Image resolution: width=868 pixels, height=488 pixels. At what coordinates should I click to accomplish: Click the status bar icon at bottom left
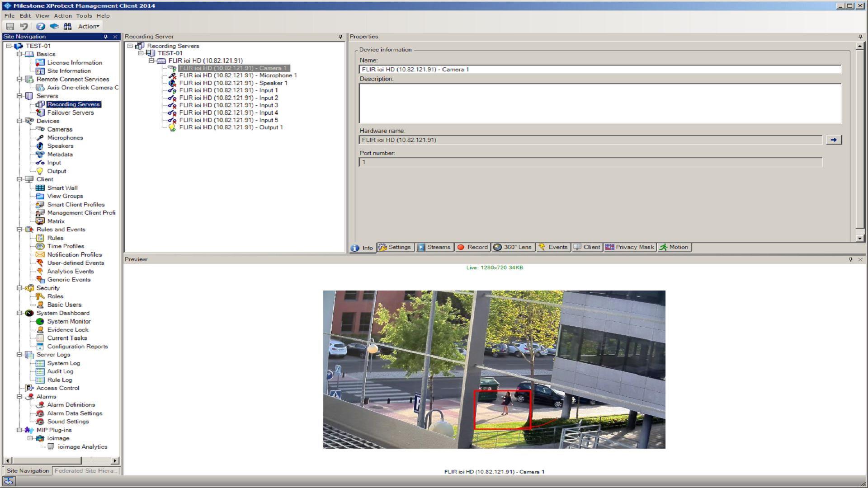click(x=9, y=482)
